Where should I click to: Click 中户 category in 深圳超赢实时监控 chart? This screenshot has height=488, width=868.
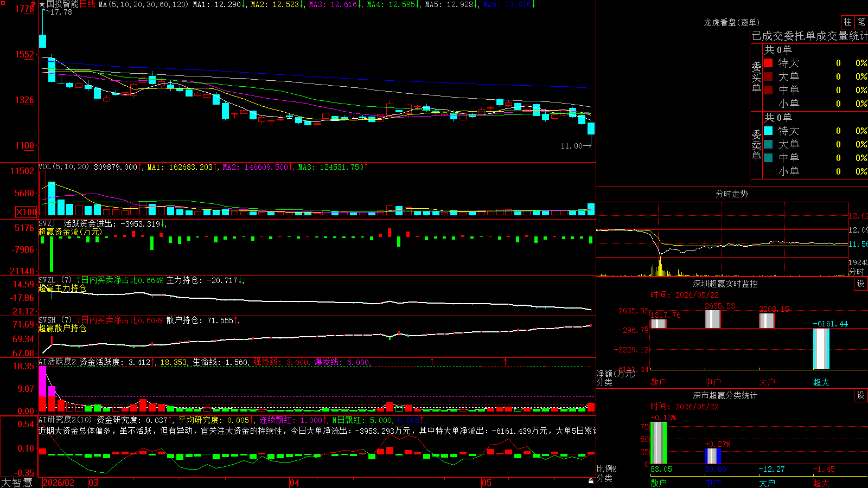(713, 382)
